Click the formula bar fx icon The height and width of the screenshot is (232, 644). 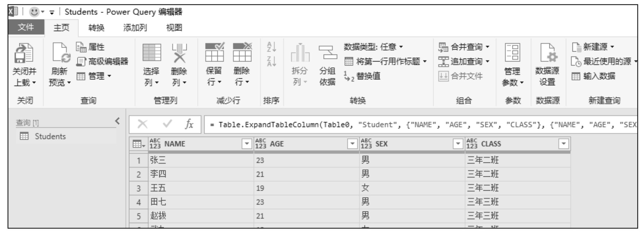pyautogui.click(x=189, y=124)
